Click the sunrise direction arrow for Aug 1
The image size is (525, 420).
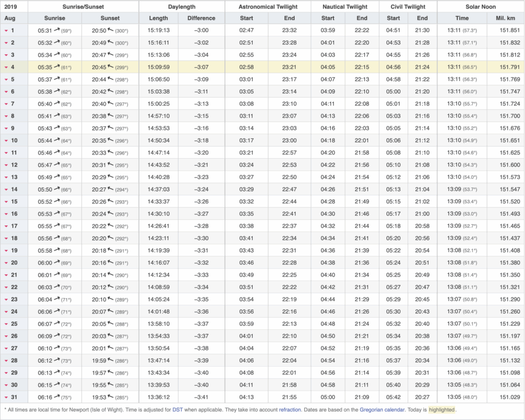[56, 30]
